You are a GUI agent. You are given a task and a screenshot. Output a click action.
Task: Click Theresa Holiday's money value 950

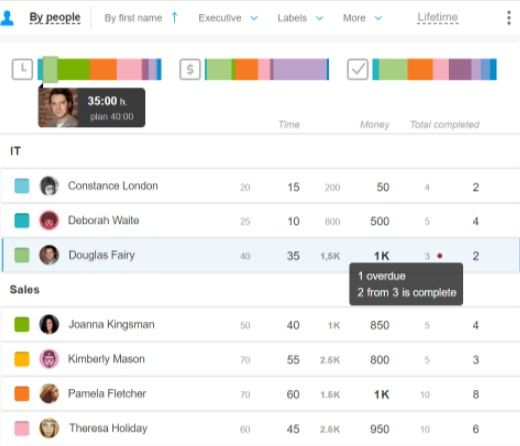click(x=380, y=429)
